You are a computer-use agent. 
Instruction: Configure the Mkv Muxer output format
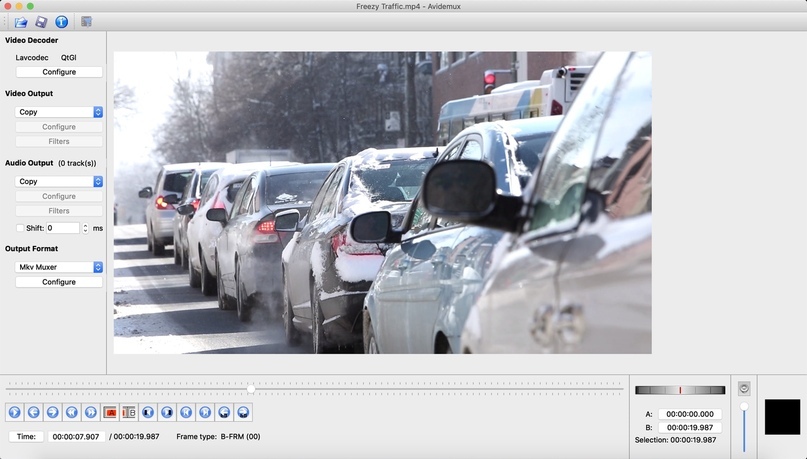(59, 282)
